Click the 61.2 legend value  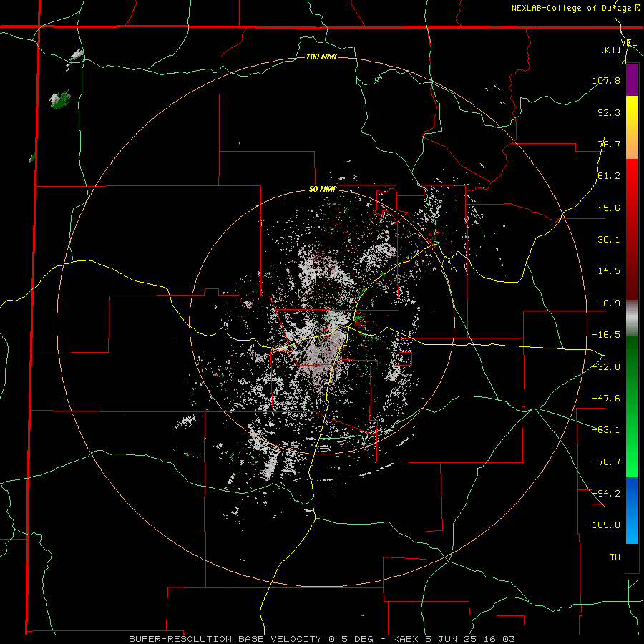point(609,176)
